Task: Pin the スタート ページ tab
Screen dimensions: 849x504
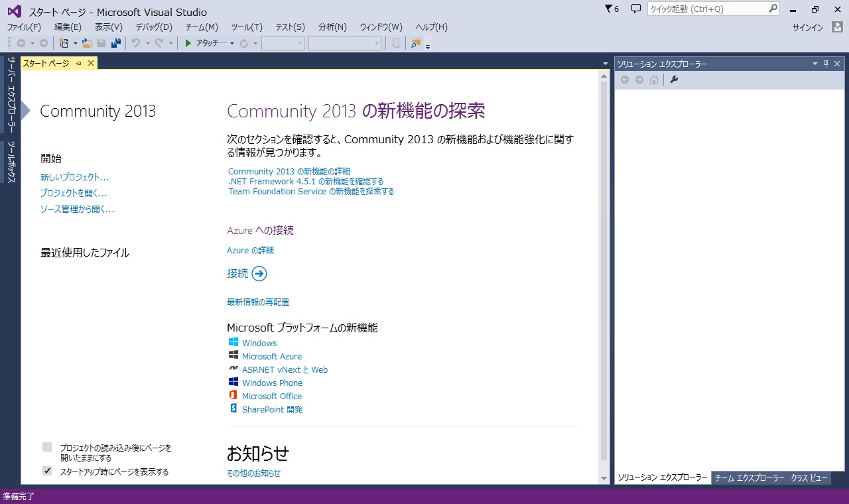Action: [x=78, y=63]
